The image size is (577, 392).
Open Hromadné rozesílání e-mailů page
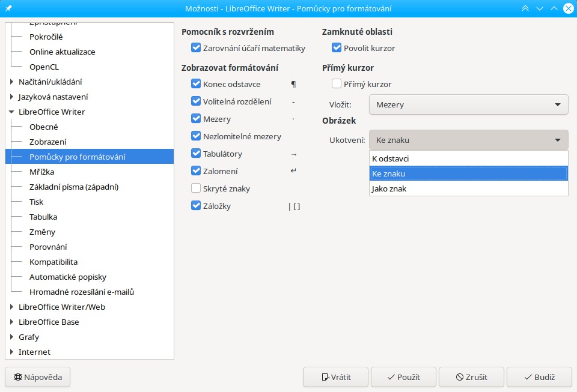[82, 292]
